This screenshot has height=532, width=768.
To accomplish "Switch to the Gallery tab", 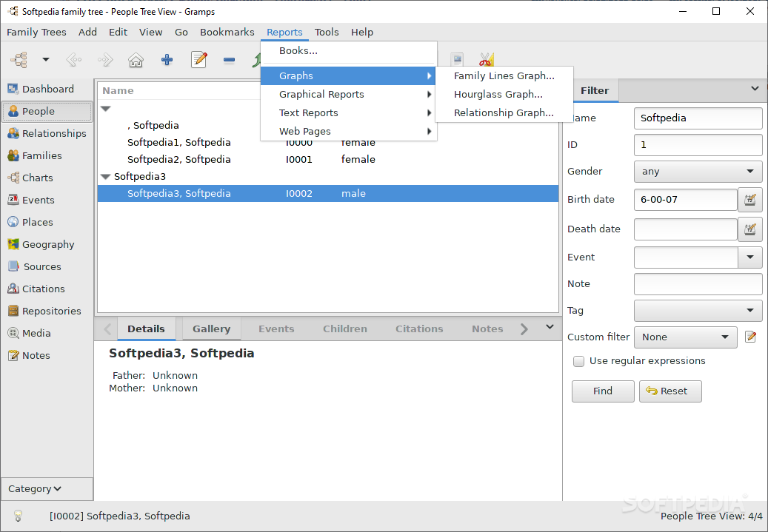I will point(212,329).
